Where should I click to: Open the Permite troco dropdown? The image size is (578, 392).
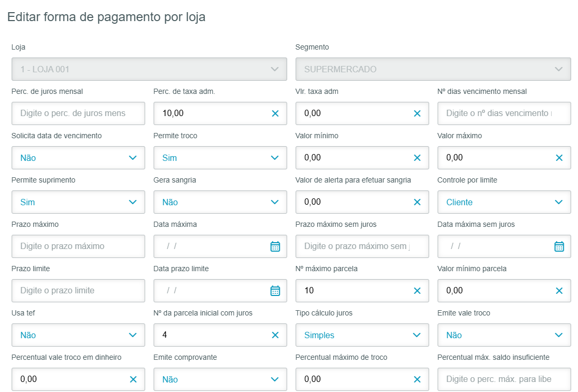(220, 158)
